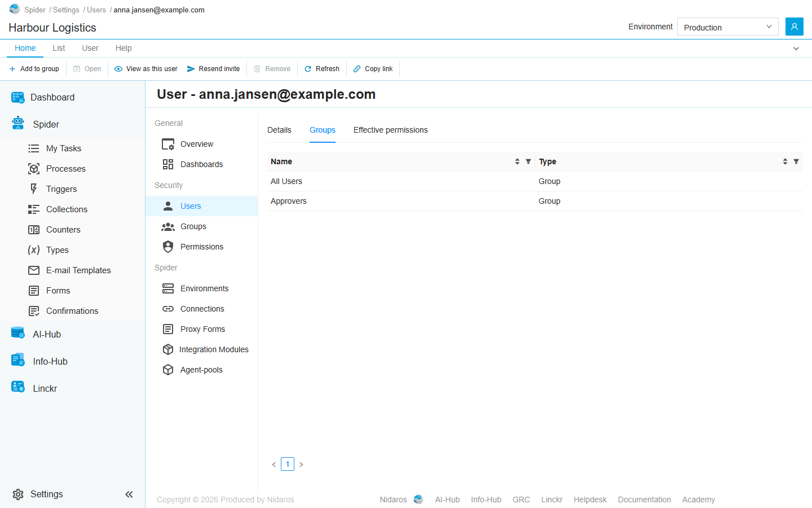Image resolution: width=812 pixels, height=508 pixels.
Task: Filter the Type column
Action: coord(796,161)
